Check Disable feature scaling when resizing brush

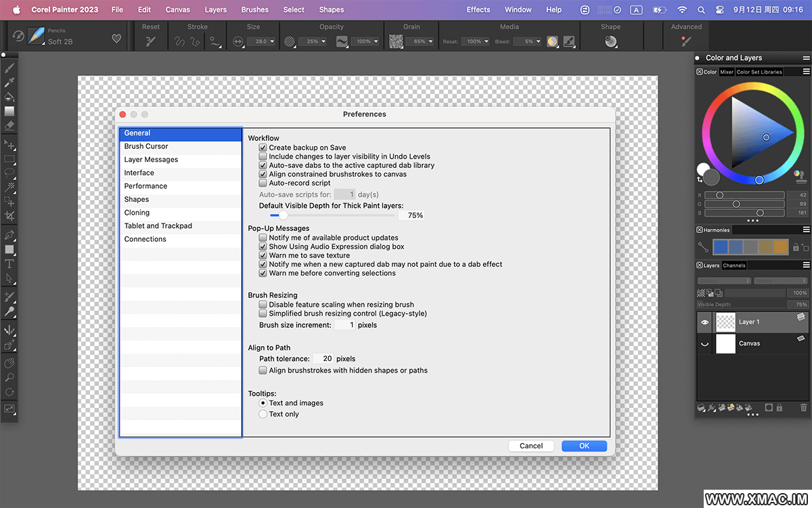pyautogui.click(x=263, y=305)
